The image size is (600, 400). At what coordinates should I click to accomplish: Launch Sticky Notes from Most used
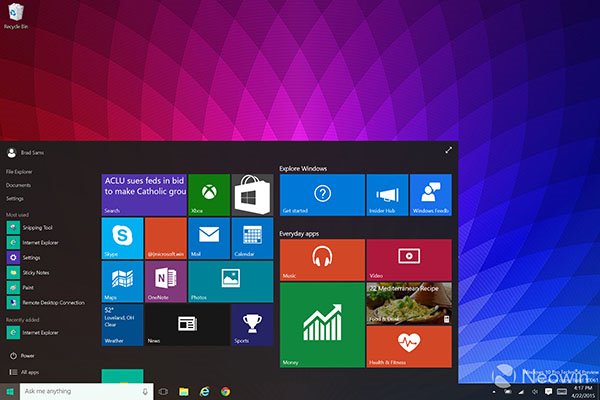[x=28, y=273]
